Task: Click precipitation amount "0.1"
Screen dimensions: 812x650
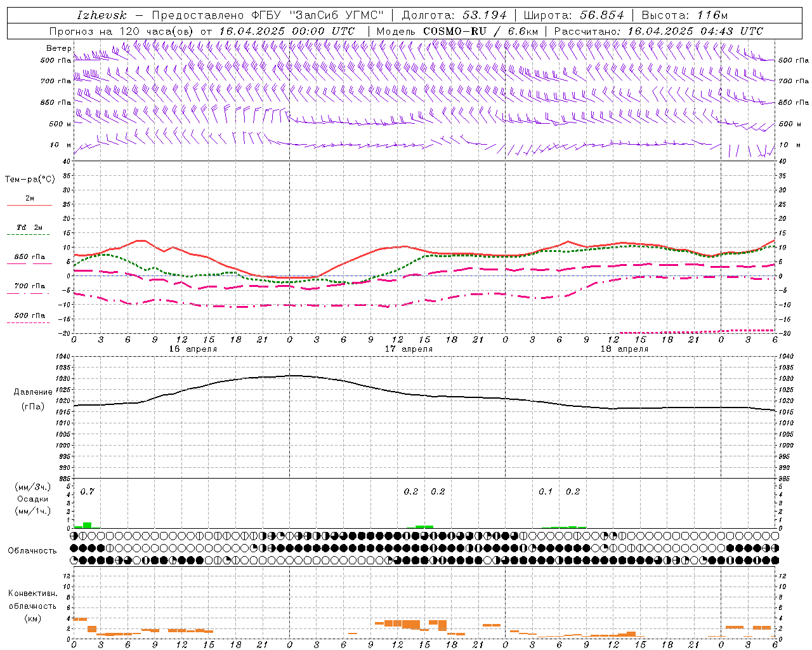Action: 546,491
